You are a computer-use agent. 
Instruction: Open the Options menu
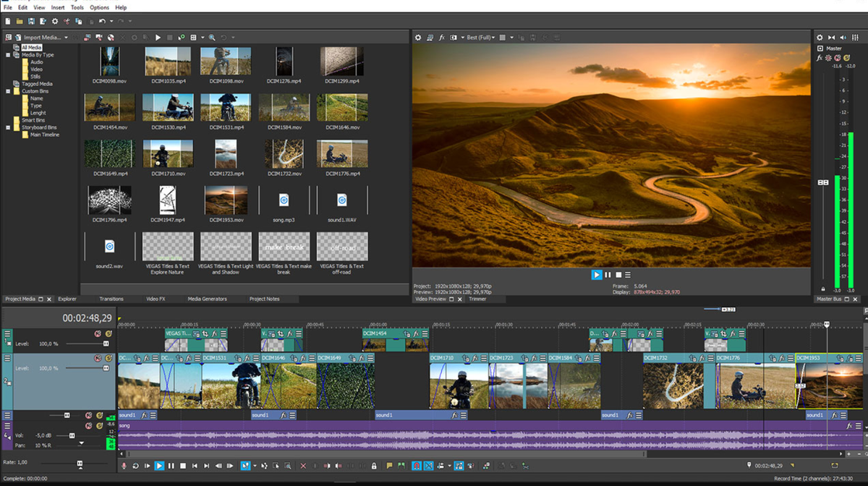pyautogui.click(x=100, y=7)
